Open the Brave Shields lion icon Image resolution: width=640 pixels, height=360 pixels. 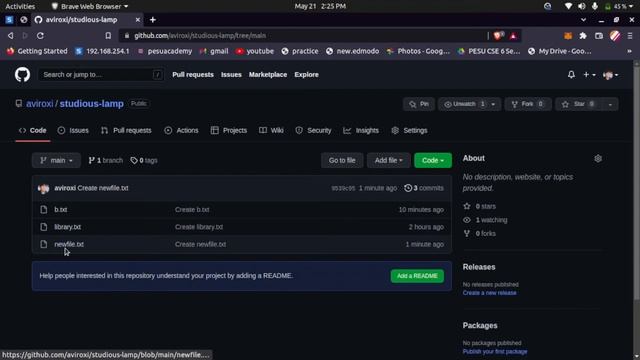(498, 36)
